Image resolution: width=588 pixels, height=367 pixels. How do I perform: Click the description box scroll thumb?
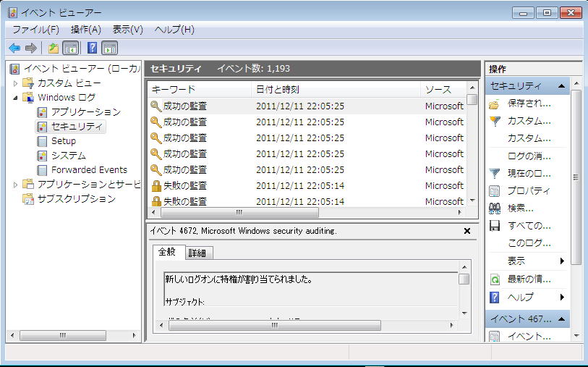coord(464,279)
